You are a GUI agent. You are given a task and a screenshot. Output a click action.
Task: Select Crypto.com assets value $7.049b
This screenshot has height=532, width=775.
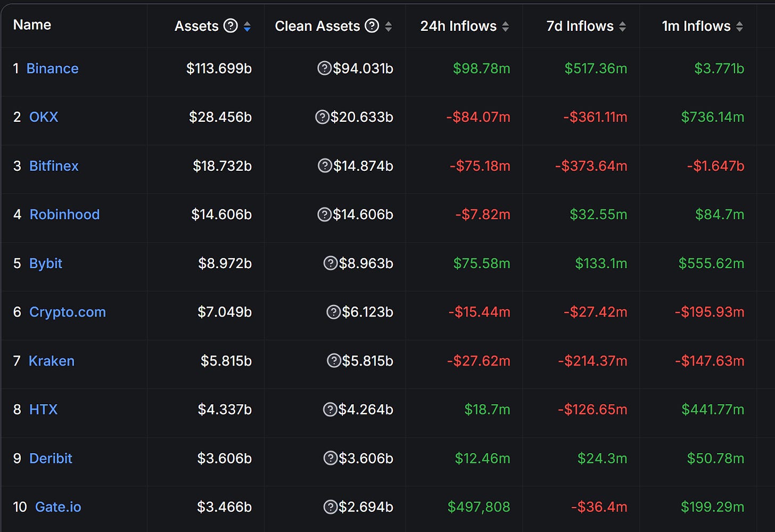click(x=225, y=312)
